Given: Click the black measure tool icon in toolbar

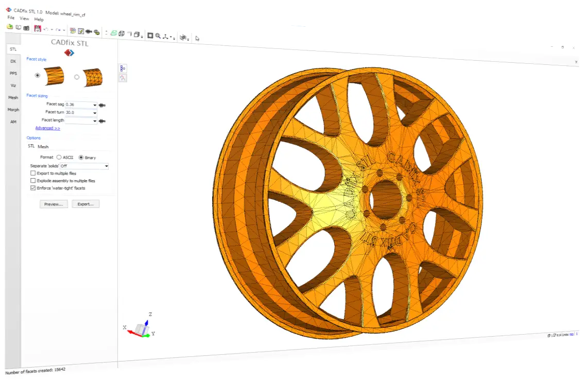Looking at the screenshot, I should coord(89,32).
